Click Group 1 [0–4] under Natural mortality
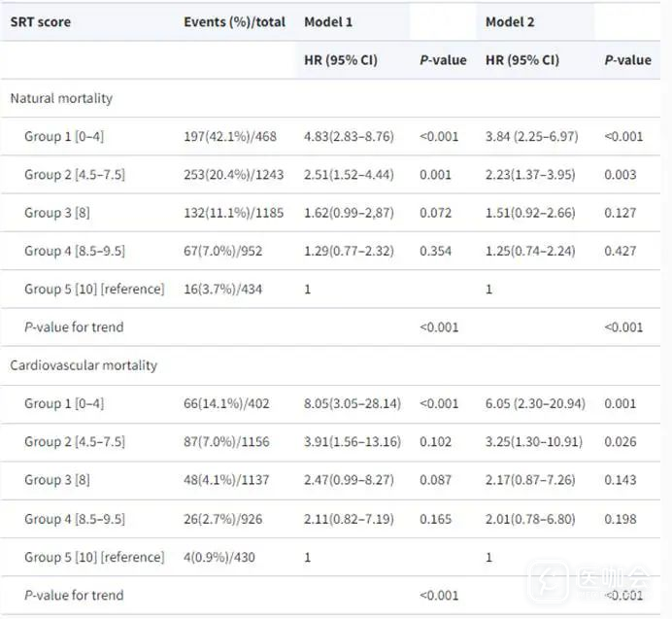This screenshot has width=672, height=619. 64,136
